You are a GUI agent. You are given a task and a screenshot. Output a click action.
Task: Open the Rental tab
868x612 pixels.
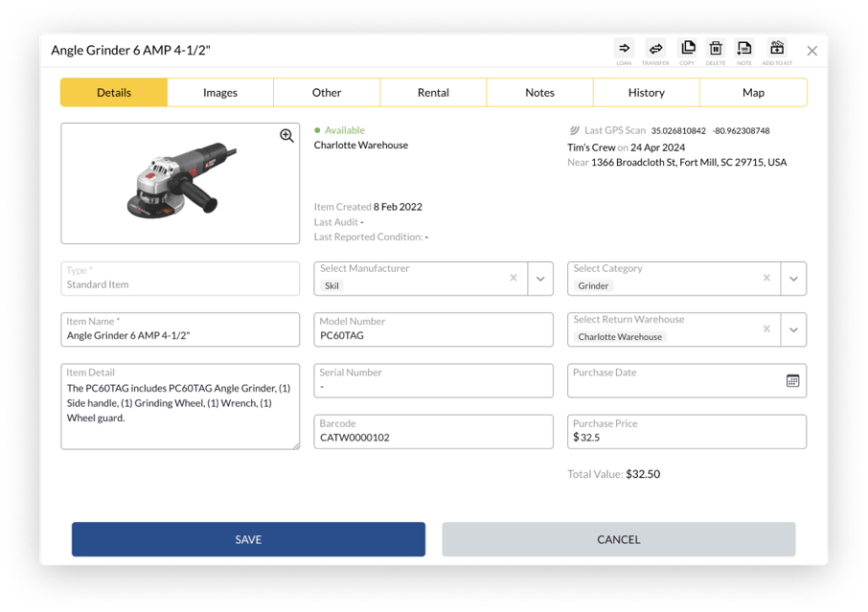(x=433, y=93)
